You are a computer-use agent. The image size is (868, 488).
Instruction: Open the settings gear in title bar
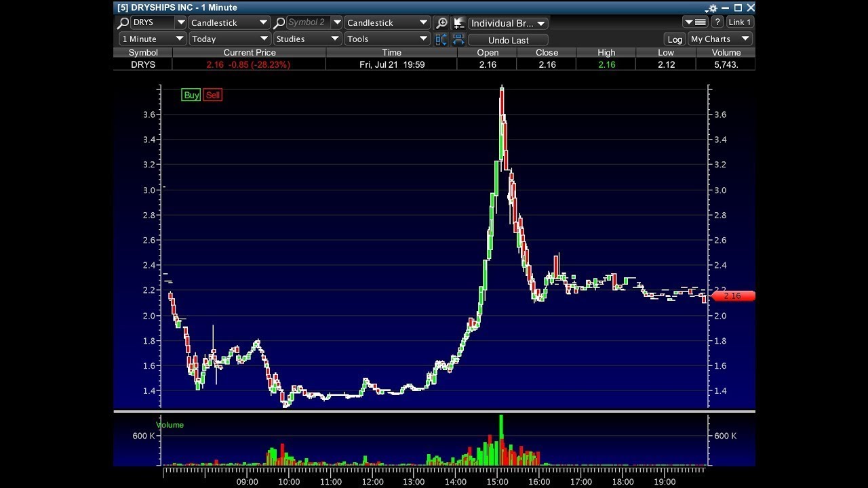coord(711,8)
